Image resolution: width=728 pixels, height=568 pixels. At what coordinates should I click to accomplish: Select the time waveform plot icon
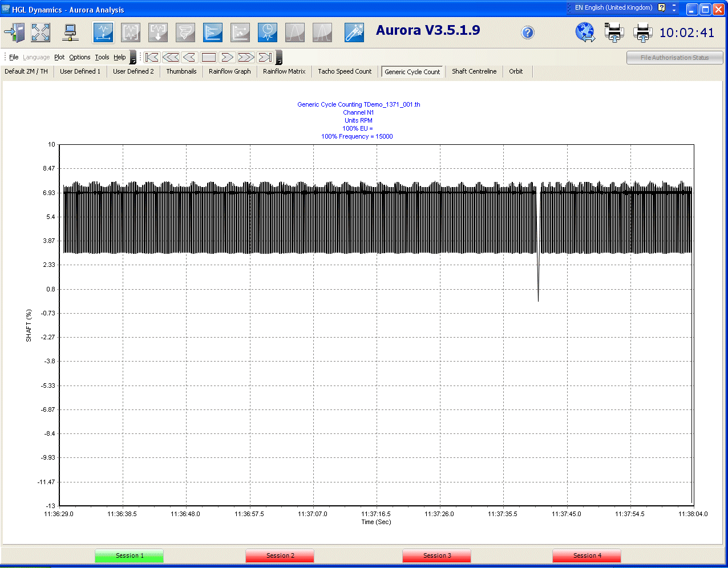pos(103,33)
